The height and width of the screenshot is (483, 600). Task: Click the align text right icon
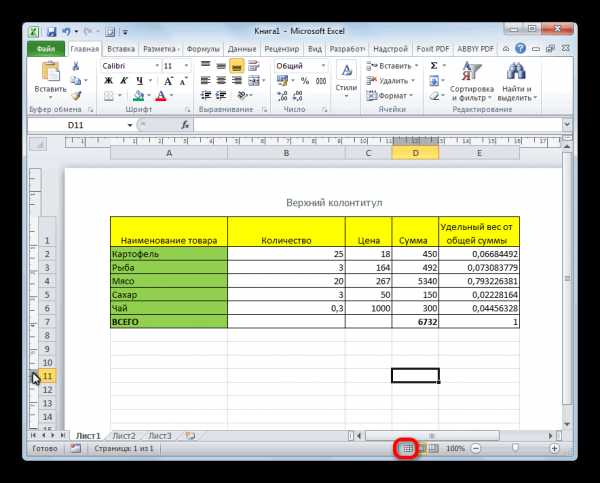point(236,80)
